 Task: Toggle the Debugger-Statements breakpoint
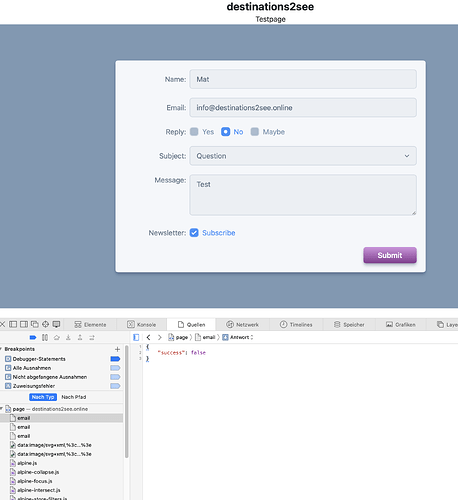click(115, 359)
